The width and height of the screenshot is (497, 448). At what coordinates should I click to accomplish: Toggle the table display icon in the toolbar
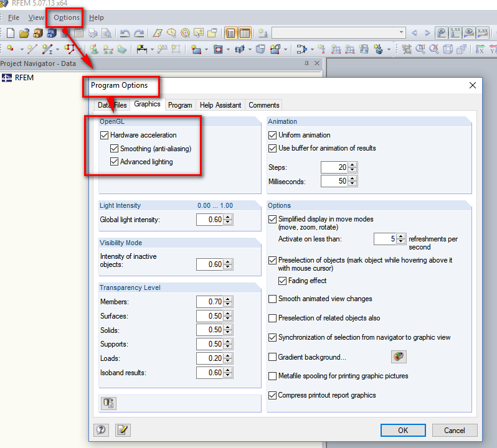tap(245, 33)
